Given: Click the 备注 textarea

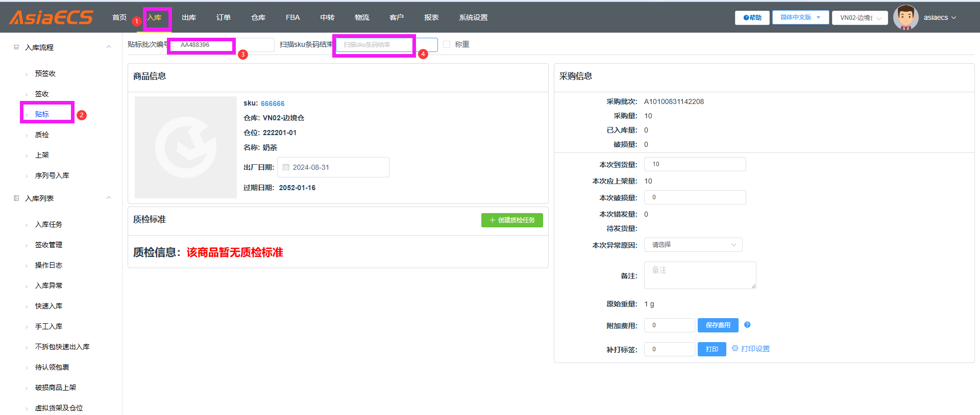Looking at the screenshot, I should [x=700, y=275].
